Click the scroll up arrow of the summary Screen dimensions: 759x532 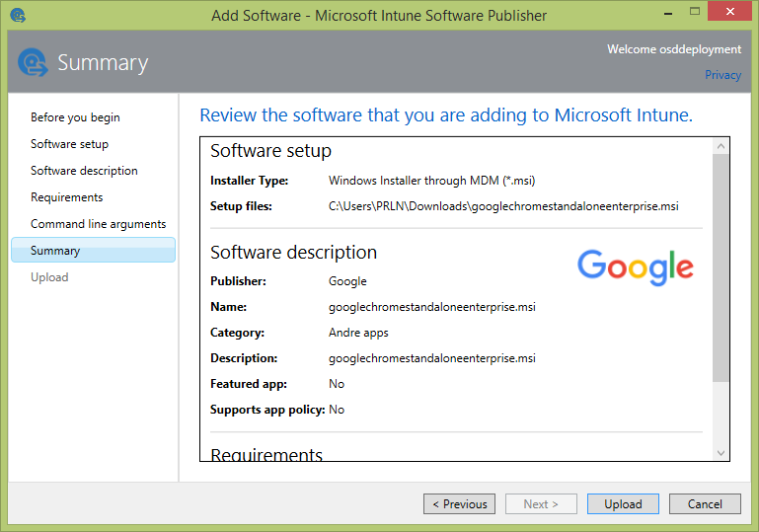(x=721, y=146)
